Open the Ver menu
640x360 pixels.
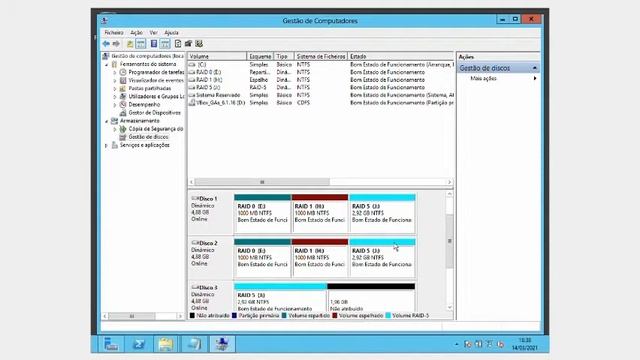pyautogui.click(x=153, y=32)
